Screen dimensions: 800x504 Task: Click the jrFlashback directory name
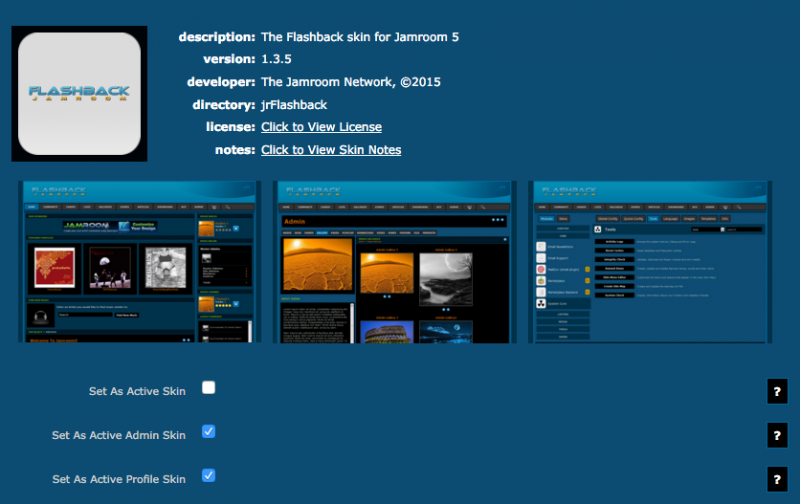(294, 105)
